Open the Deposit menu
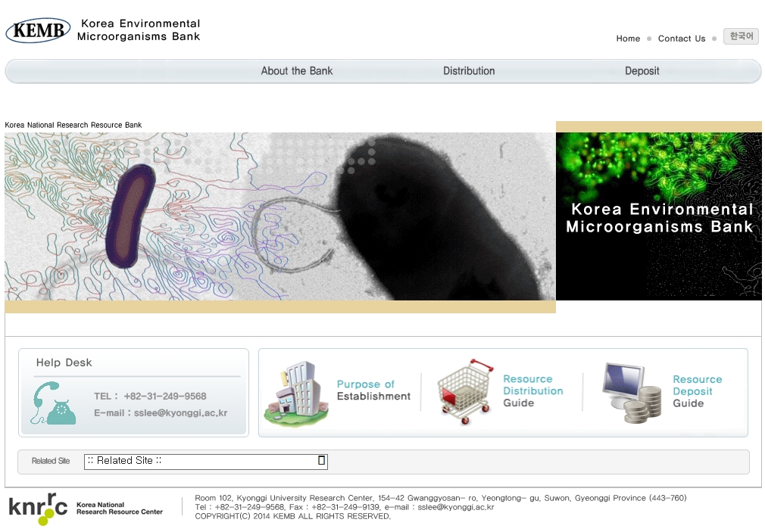 click(642, 71)
